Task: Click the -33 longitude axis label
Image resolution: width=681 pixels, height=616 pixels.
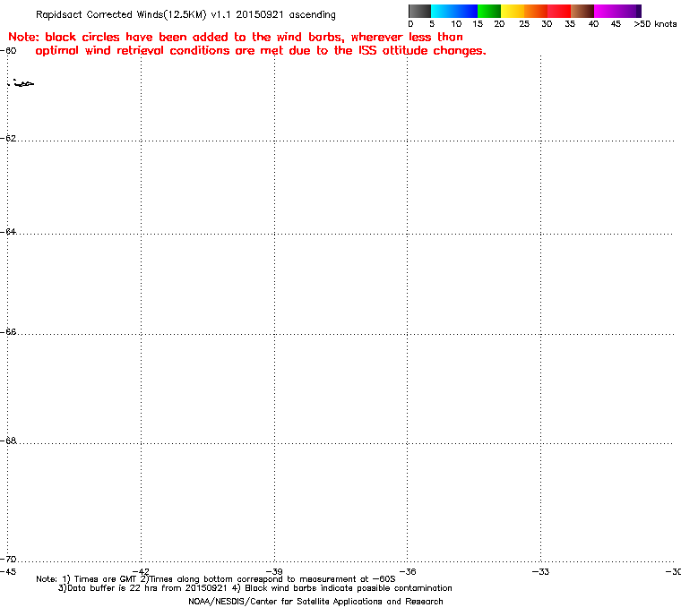Action: 540,572
